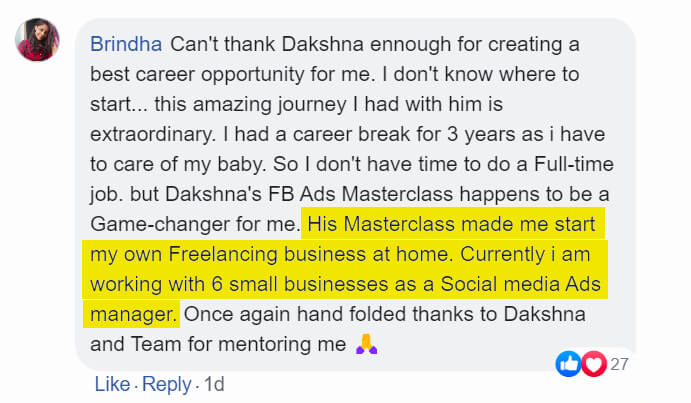
Task: Click the red heart reaction icon
Action: [x=594, y=364]
